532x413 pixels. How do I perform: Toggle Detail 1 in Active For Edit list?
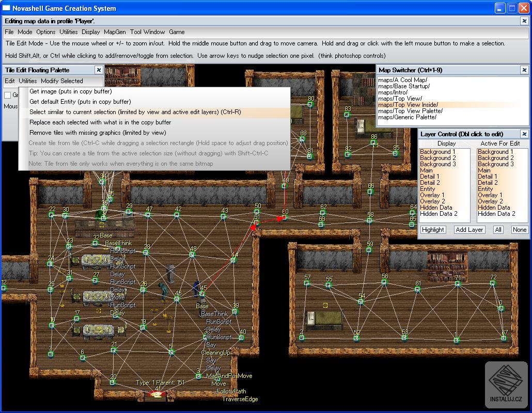tap(503, 177)
